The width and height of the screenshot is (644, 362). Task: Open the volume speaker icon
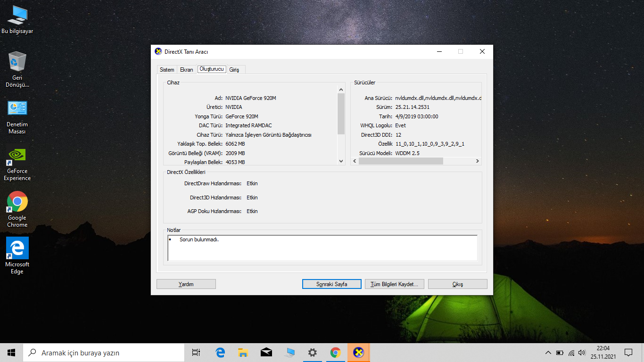(582, 353)
